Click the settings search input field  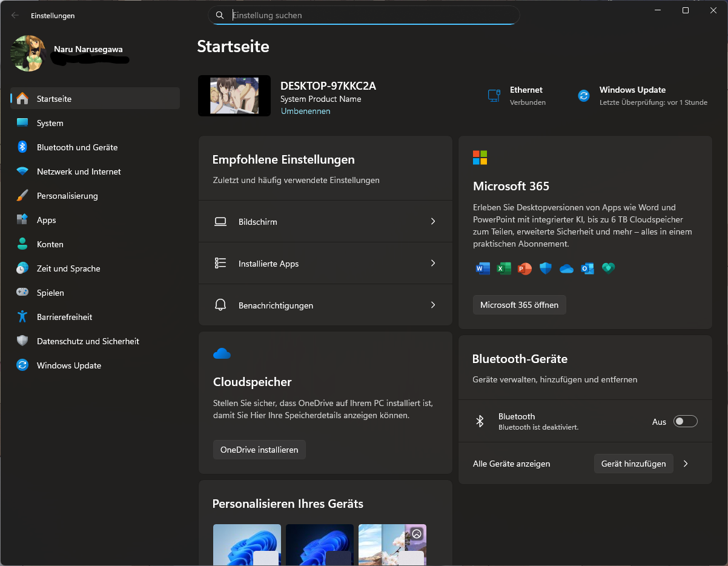tap(363, 15)
